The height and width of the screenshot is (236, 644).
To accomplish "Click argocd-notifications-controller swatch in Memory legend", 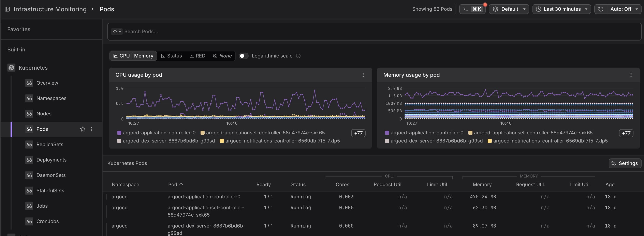I will click(489, 141).
